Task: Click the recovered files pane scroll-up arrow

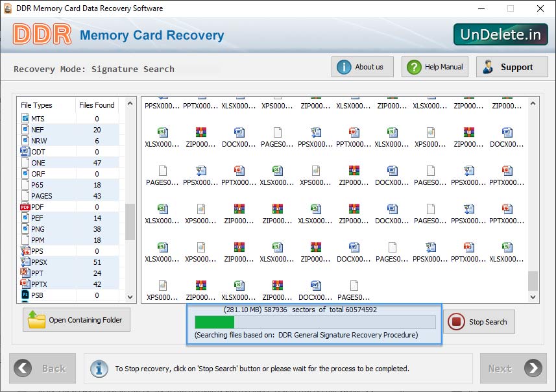Action: tap(533, 104)
